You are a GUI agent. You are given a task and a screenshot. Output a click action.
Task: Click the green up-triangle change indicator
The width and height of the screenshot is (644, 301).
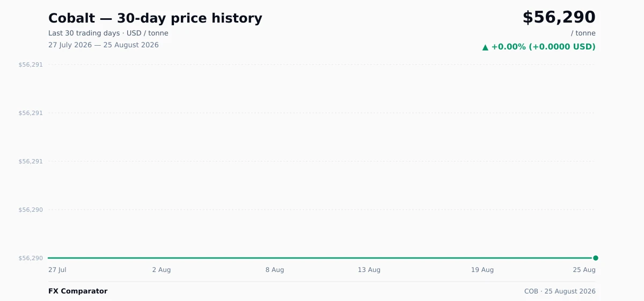click(x=485, y=47)
